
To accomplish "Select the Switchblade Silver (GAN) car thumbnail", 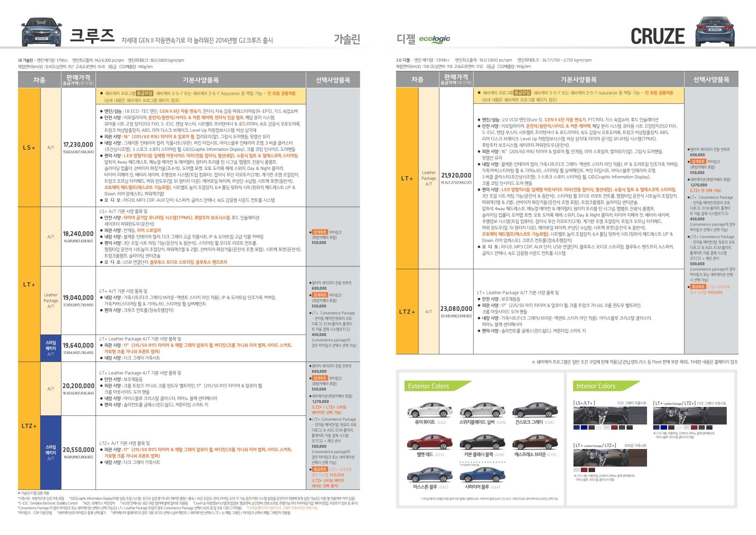I will tap(482, 410).
